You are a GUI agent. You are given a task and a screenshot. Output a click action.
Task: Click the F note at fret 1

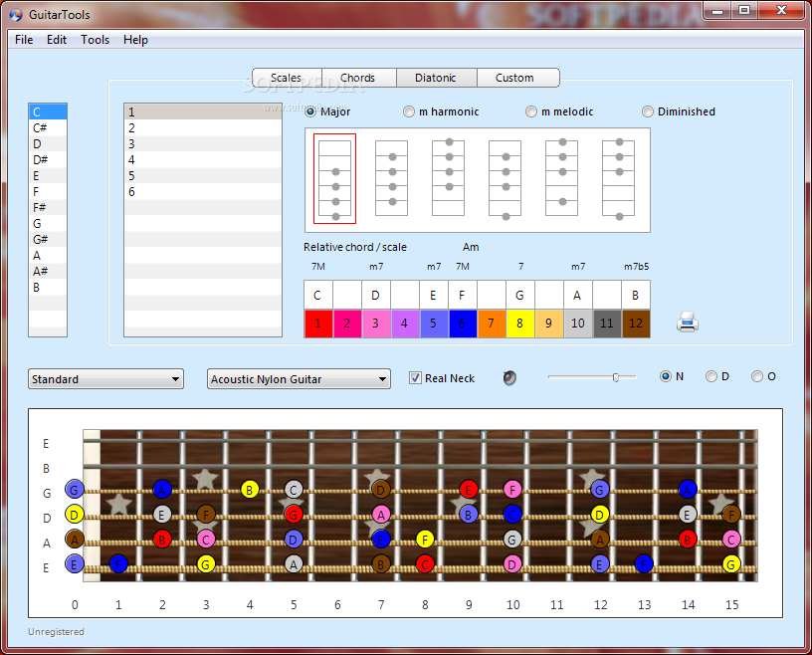click(118, 563)
